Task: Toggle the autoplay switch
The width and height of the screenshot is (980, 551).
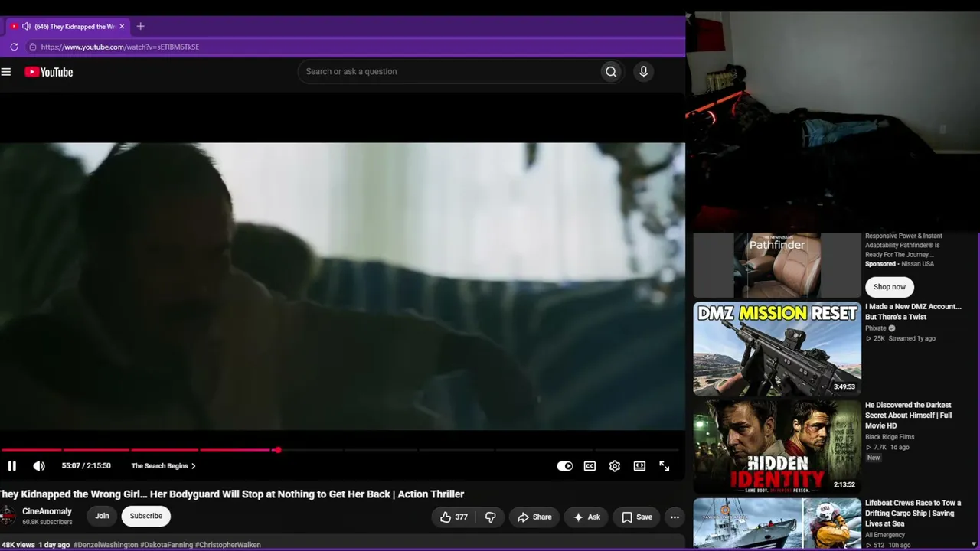Action: [564, 466]
